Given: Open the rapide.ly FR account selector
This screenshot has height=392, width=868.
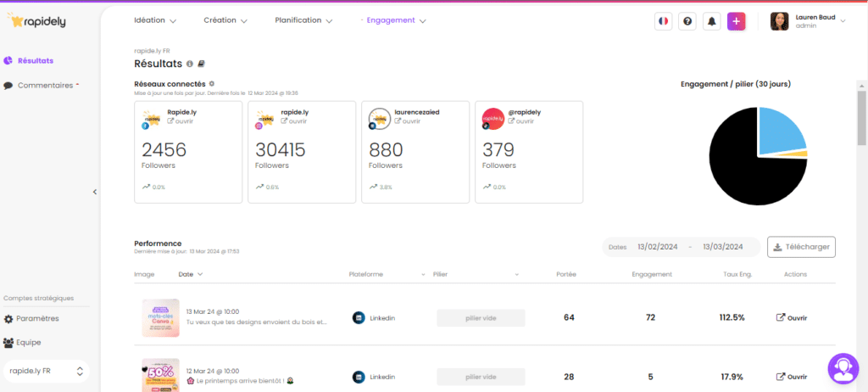Looking at the screenshot, I should [x=45, y=371].
